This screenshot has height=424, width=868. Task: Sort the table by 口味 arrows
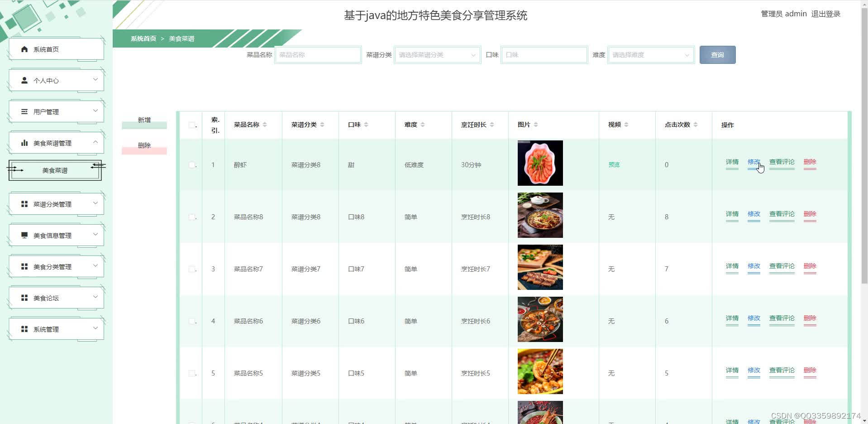[366, 125]
